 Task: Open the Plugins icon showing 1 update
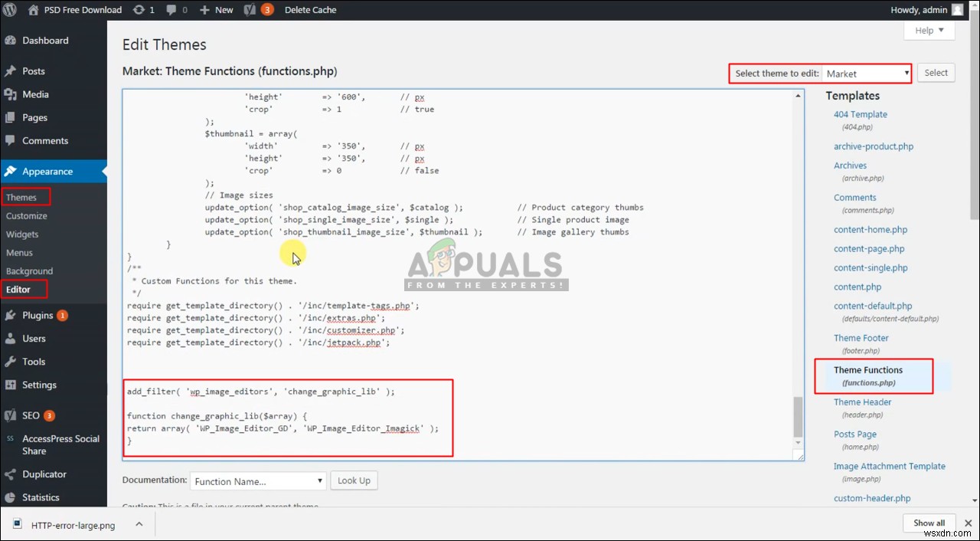point(11,314)
